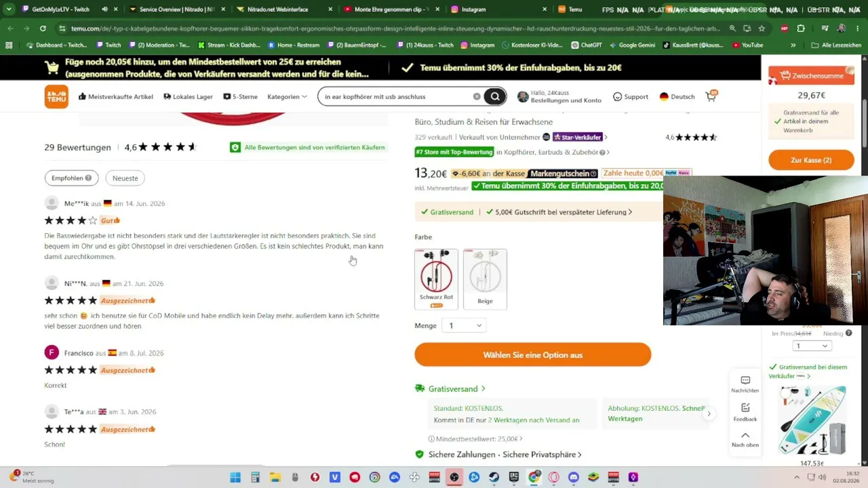
Task: Open the Kategorien dropdown menu
Action: coord(287,97)
